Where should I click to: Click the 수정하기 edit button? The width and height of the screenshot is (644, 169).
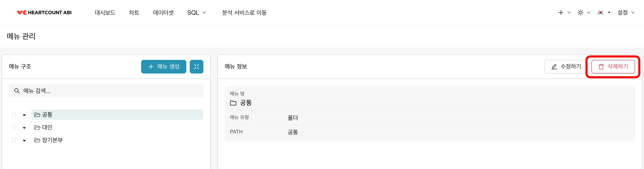[566, 66]
